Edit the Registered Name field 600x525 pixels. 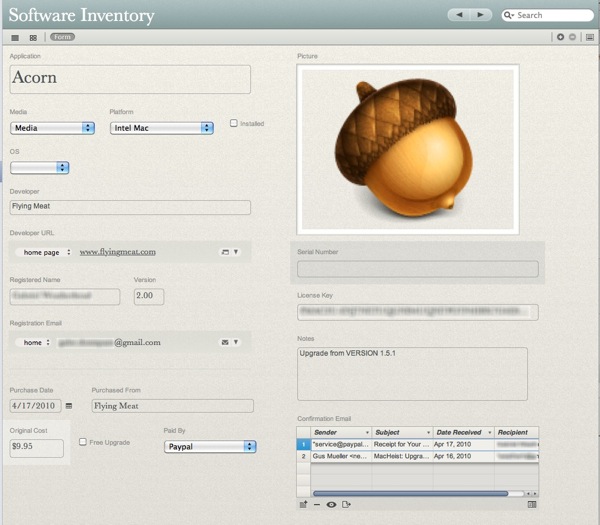pyautogui.click(x=65, y=296)
